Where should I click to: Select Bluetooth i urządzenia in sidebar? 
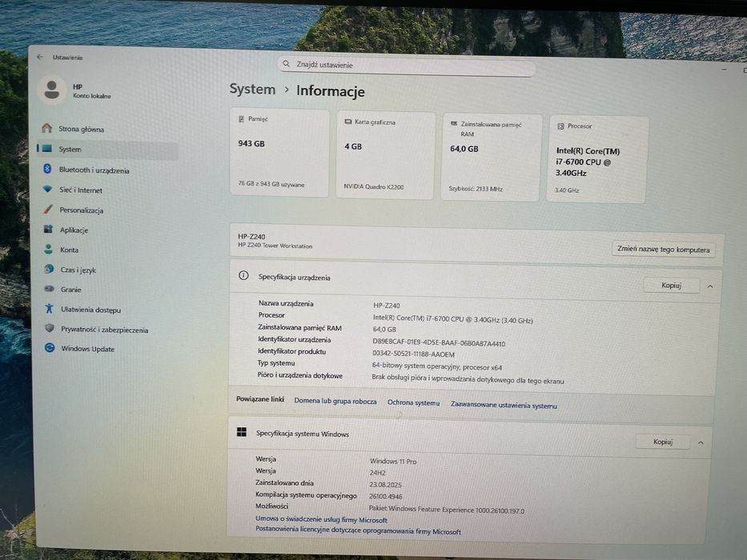tap(94, 170)
